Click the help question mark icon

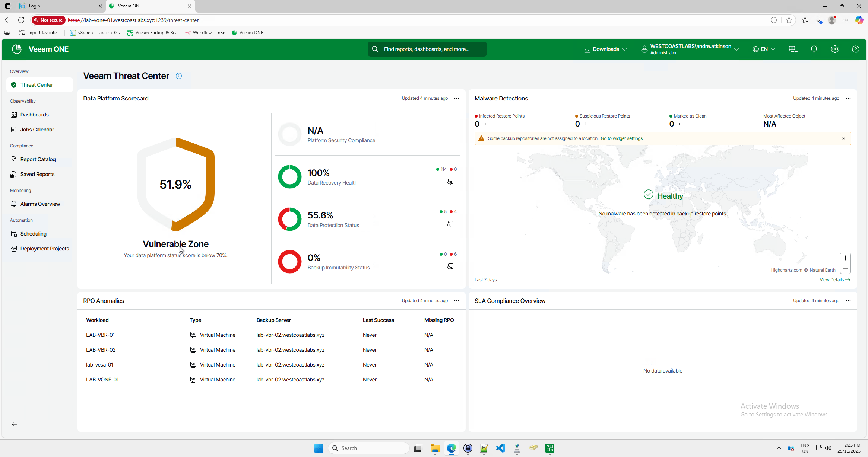click(x=855, y=49)
